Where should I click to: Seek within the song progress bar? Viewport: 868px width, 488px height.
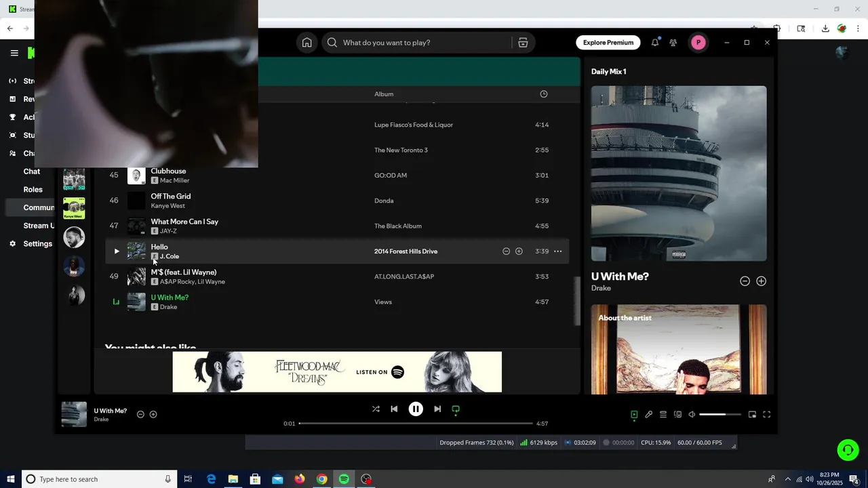pyautogui.click(x=416, y=424)
